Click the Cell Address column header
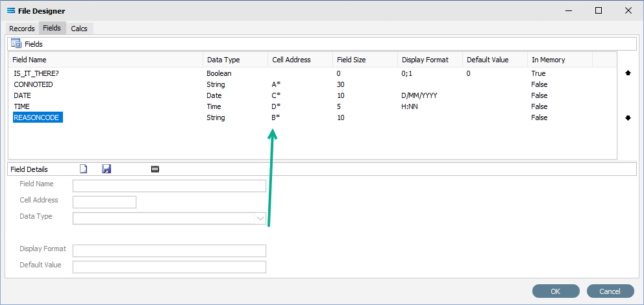 (x=300, y=60)
